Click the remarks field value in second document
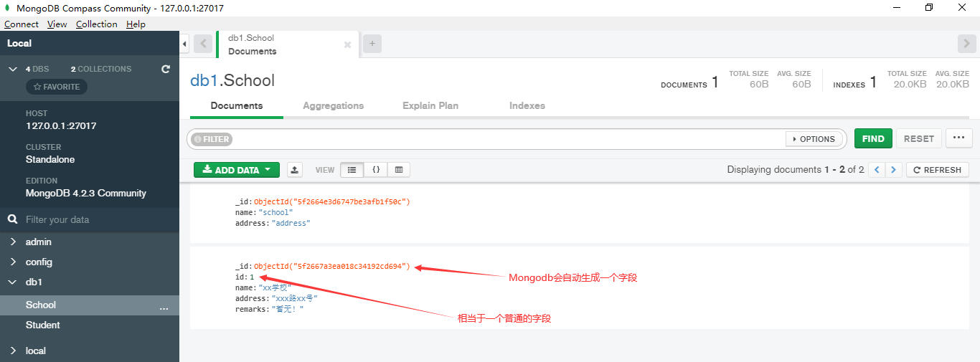 click(x=288, y=310)
